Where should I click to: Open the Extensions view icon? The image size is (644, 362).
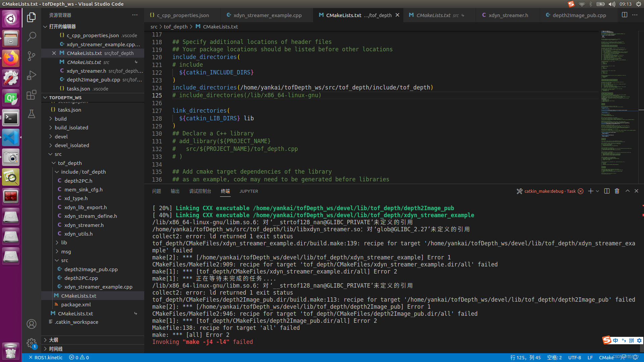(x=31, y=95)
